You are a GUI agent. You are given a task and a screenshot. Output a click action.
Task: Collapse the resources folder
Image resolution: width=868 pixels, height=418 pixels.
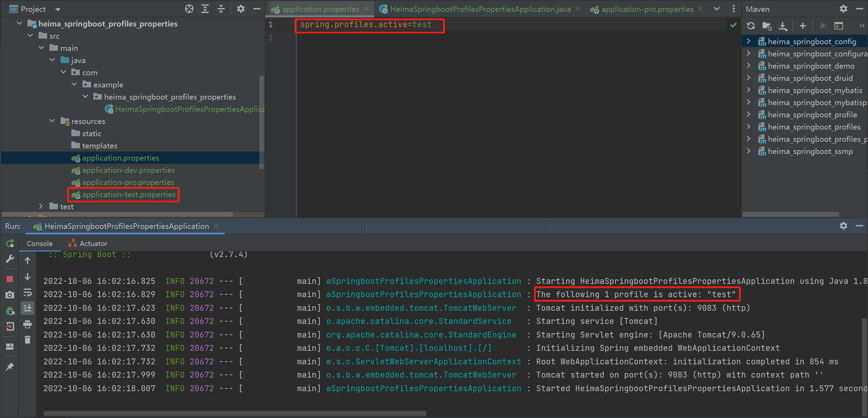point(52,121)
